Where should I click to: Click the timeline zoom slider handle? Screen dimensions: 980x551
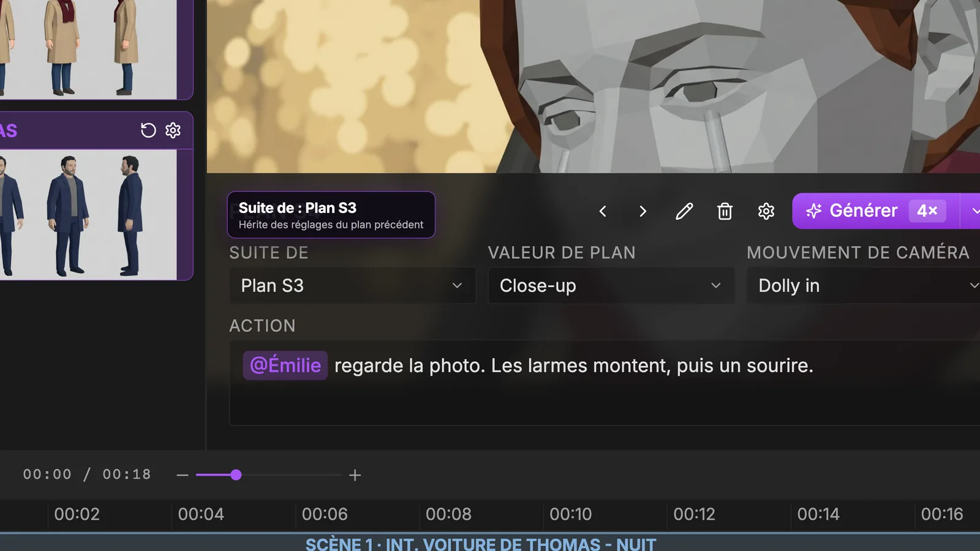pyautogui.click(x=236, y=475)
